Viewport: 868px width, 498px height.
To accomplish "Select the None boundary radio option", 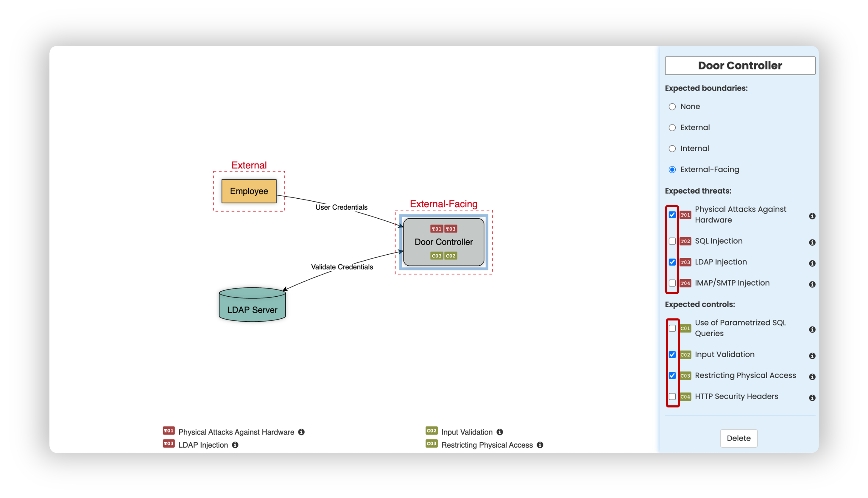I will pyautogui.click(x=672, y=107).
